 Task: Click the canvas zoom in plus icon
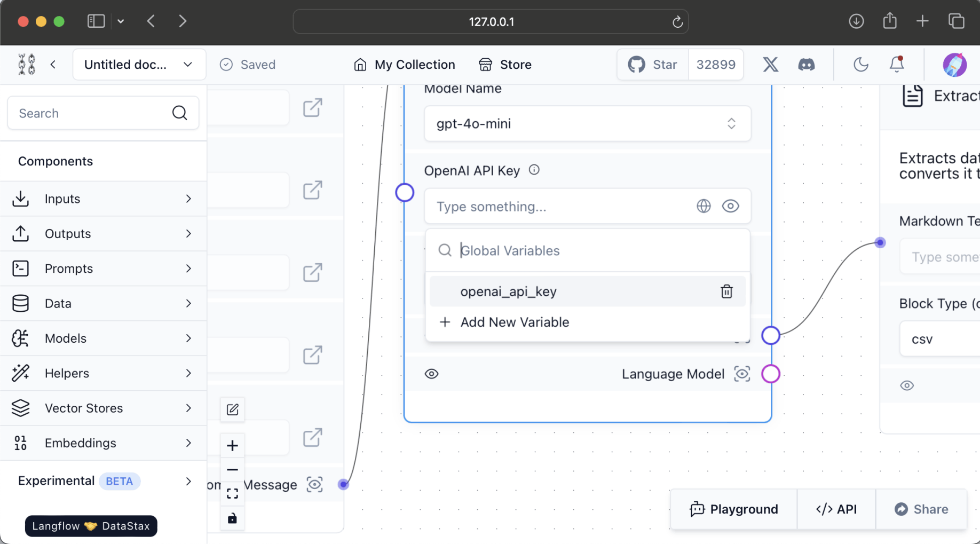pos(232,445)
